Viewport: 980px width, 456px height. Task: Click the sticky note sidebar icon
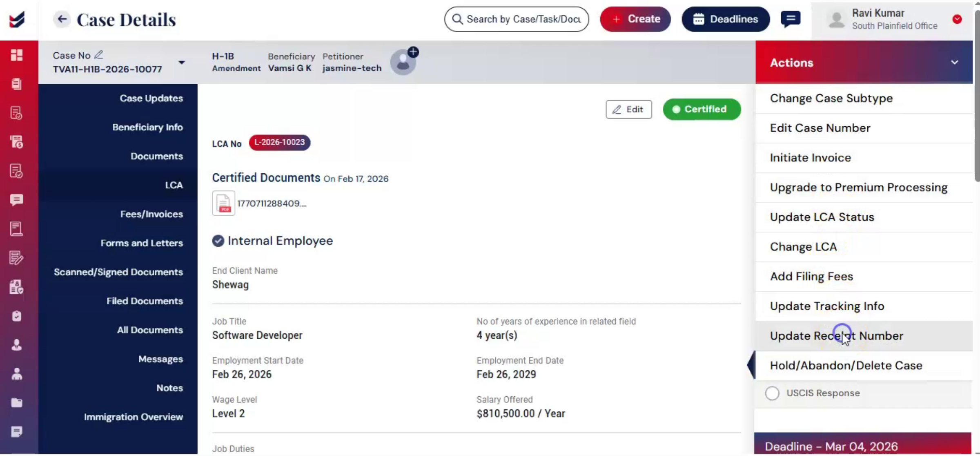(x=16, y=431)
